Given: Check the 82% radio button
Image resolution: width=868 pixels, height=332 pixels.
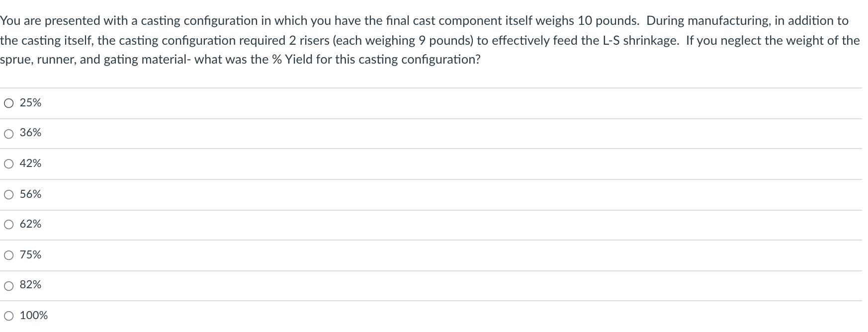Looking at the screenshot, I should pos(8,286).
